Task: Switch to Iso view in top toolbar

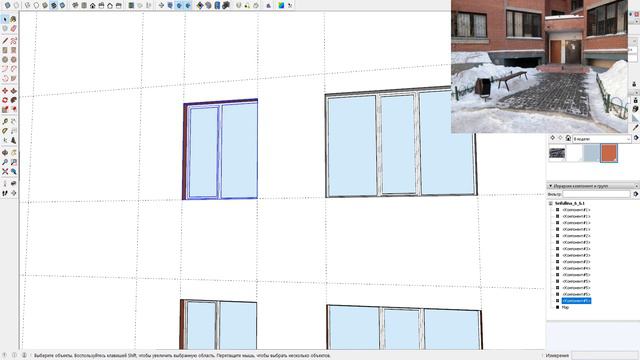Action: (75, 5)
